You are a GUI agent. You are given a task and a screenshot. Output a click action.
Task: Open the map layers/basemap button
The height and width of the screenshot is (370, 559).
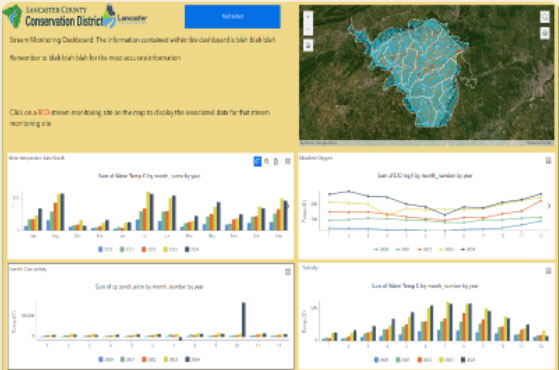pos(544,33)
